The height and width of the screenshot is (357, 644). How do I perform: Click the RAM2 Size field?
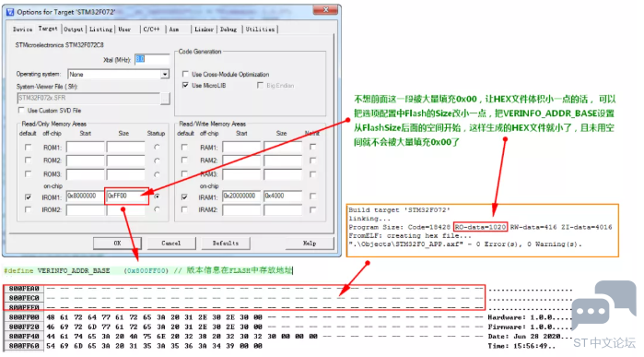point(283,161)
